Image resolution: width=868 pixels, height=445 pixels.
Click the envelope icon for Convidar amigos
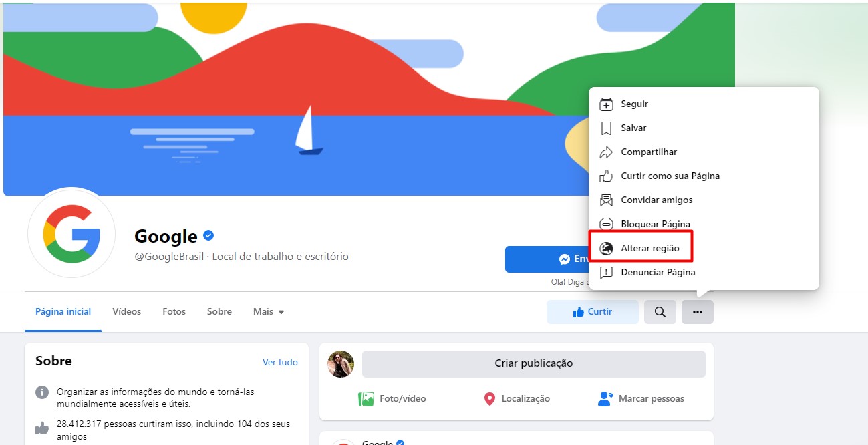[x=606, y=200]
